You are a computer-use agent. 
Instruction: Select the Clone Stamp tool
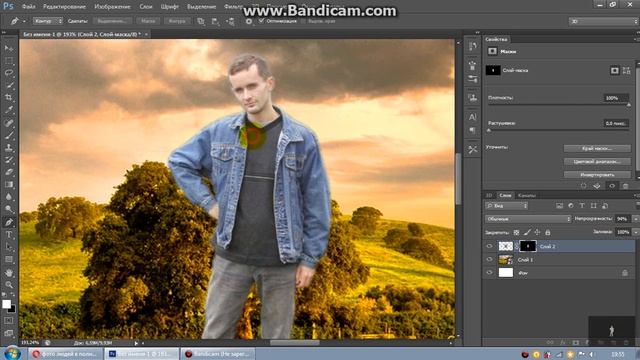click(x=9, y=147)
